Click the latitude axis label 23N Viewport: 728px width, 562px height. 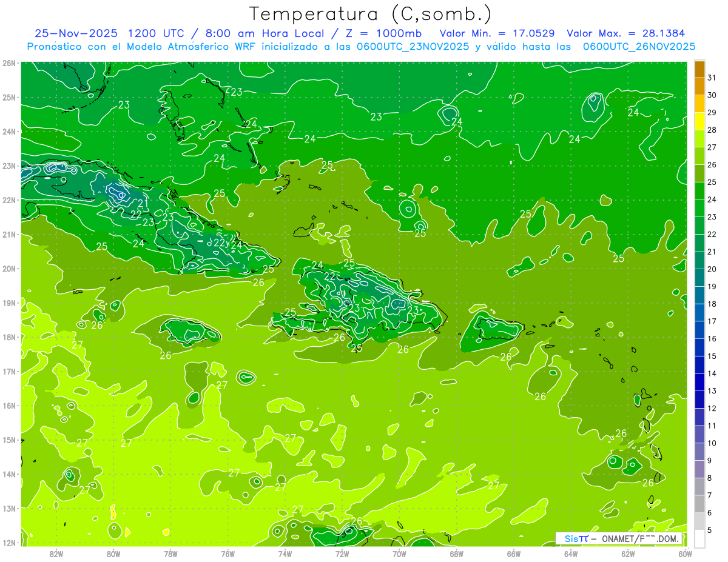pyautogui.click(x=9, y=166)
